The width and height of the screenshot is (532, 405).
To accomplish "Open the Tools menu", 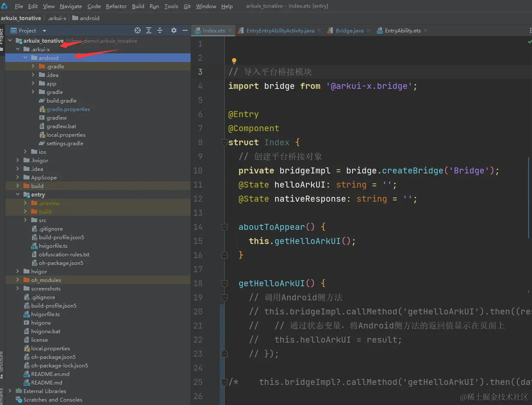I will click(x=171, y=6).
